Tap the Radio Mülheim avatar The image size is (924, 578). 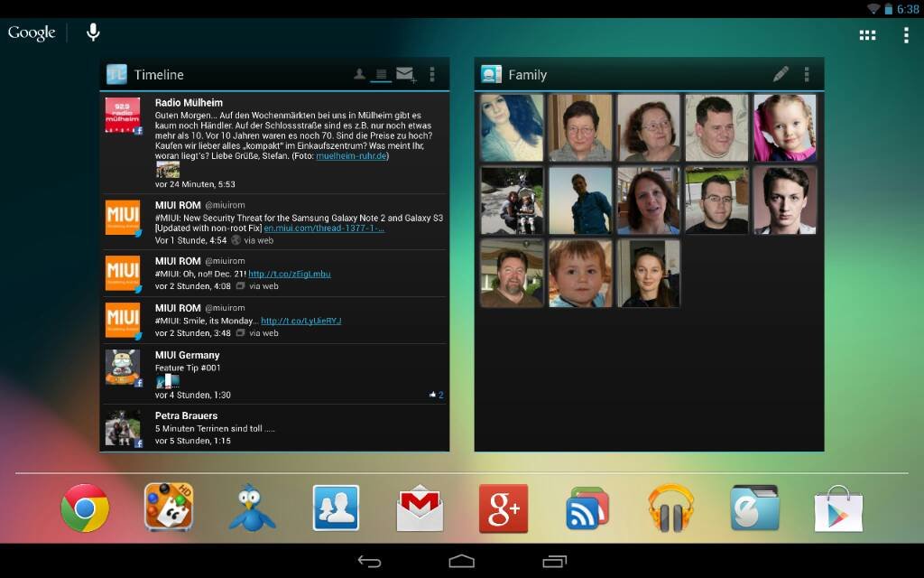point(123,116)
